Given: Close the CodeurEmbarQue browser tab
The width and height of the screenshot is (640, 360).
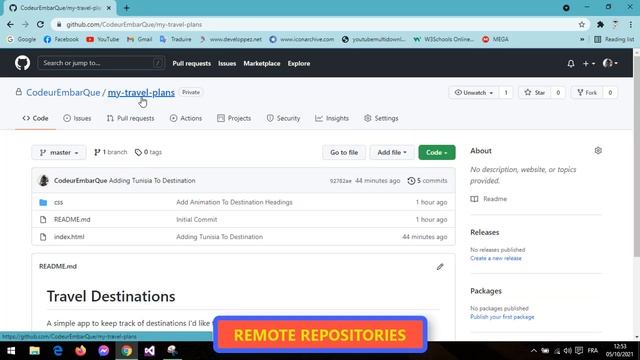Looking at the screenshot, I should coord(109,8).
